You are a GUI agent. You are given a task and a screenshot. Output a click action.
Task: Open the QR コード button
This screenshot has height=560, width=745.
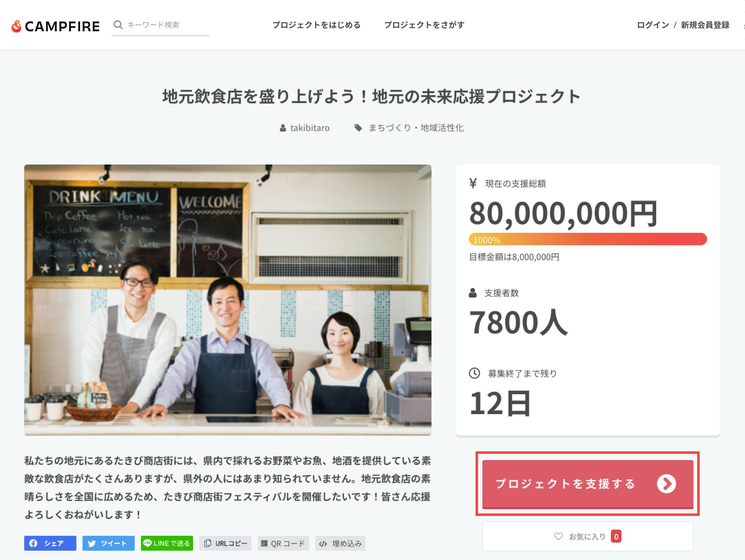pyautogui.click(x=283, y=543)
